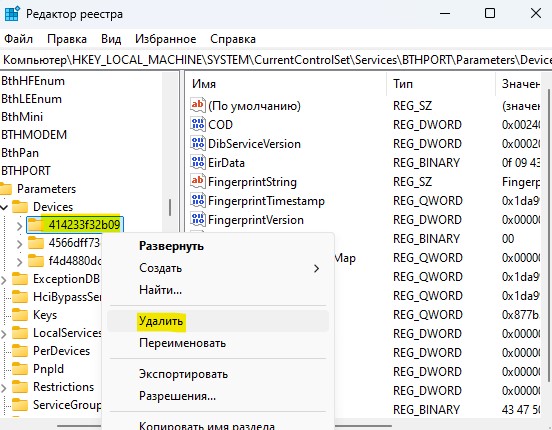
Task: Select the EirData value name
Action: pyautogui.click(x=226, y=163)
